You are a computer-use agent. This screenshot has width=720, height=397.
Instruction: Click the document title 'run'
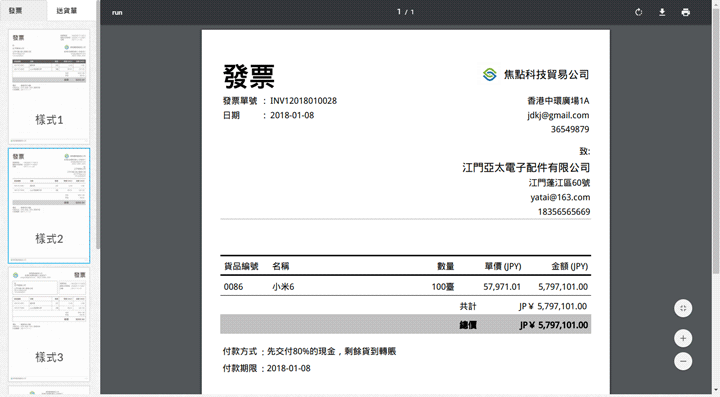117,12
